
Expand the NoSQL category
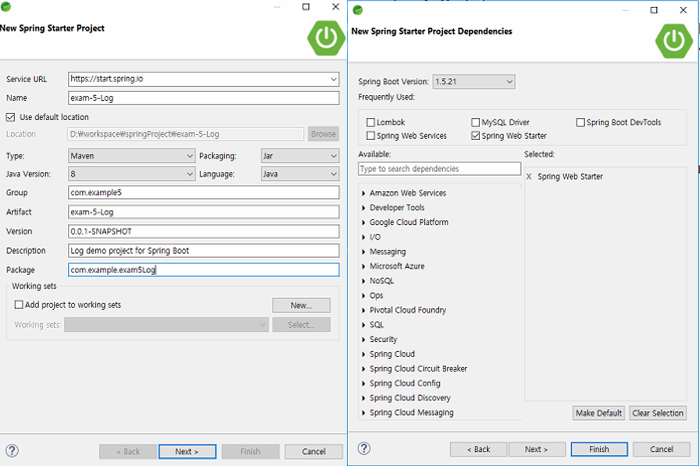(x=363, y=281)
